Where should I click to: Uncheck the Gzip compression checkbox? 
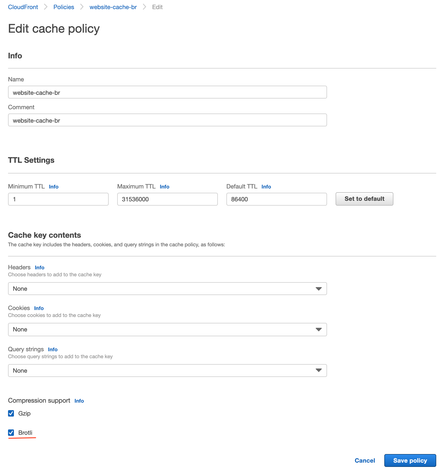[11, 413]
